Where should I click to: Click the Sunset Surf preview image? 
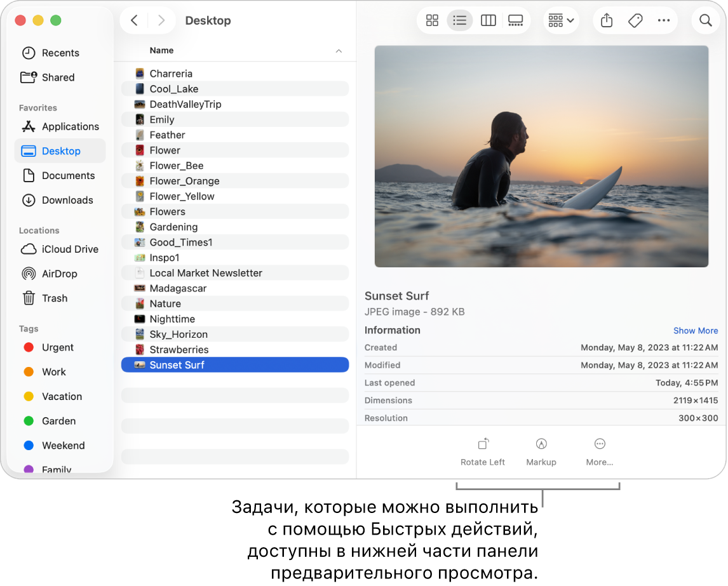[x=541, y=156]
